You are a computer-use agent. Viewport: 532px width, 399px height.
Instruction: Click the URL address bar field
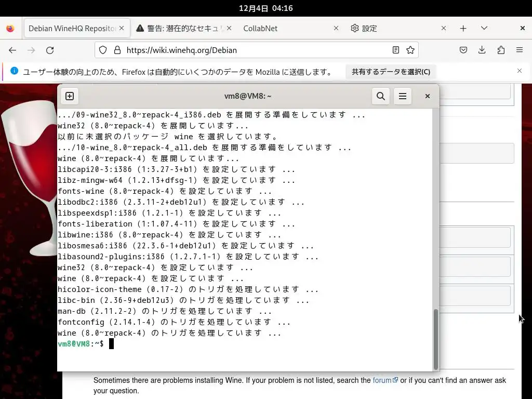pos(256,50)
